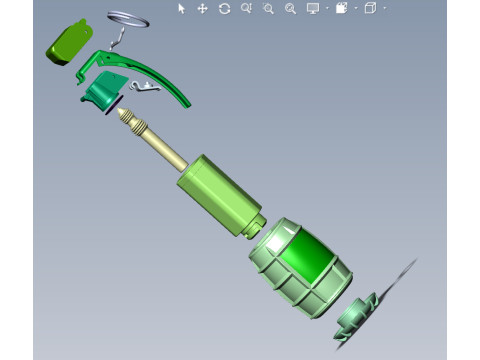Viewport: 480px width, 360px height.
Task: Click the zoom-to-fit magnifier tool
Action: (290, 8)
